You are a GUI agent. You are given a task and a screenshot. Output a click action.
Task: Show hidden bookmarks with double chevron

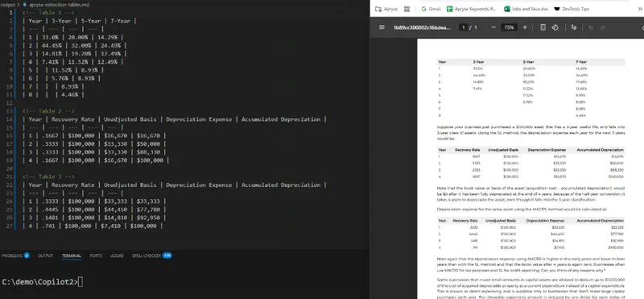(x=641, y=9)
